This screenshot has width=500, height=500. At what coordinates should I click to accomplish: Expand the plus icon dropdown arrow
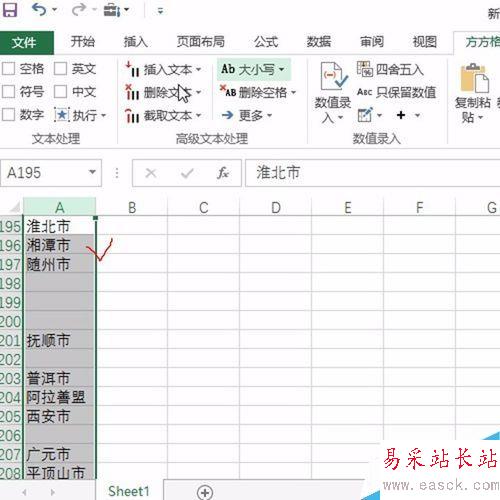tap(417, 116)
